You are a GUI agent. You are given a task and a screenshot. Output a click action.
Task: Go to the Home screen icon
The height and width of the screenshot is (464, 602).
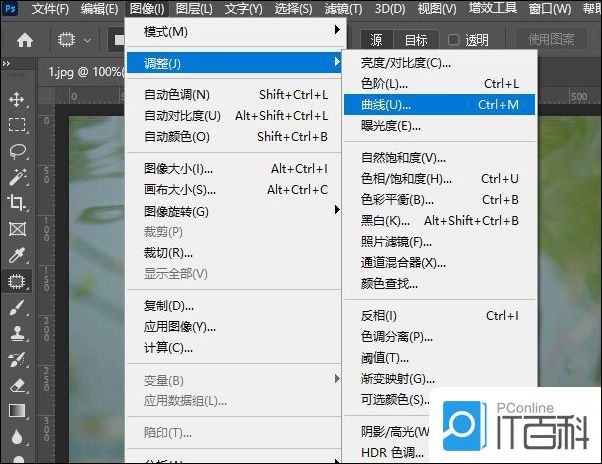tap(25, 40)
